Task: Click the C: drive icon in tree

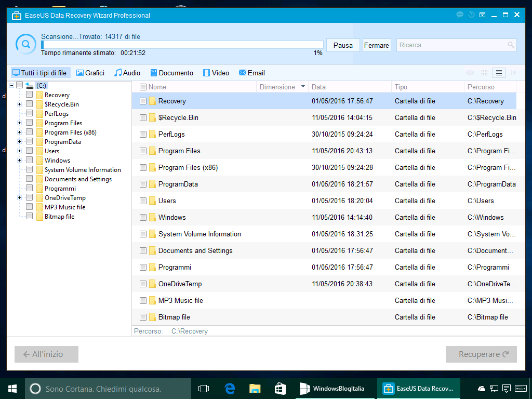Action: [30, 85]
